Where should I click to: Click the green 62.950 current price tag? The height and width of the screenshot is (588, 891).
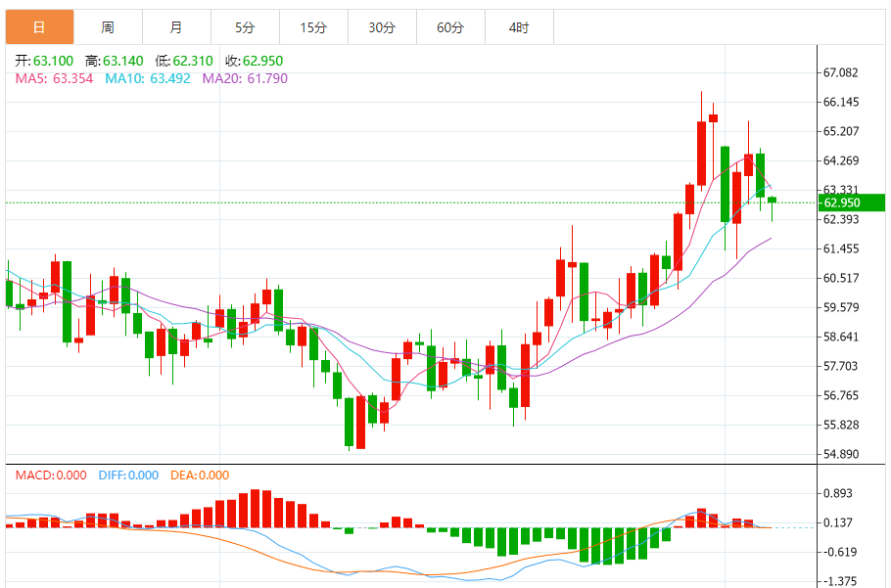(851, 203)
